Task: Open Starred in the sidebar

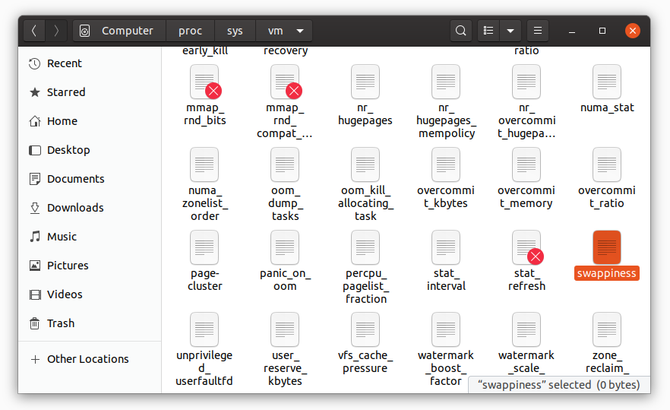Action: pyautogui.click(x=90, y=92)
